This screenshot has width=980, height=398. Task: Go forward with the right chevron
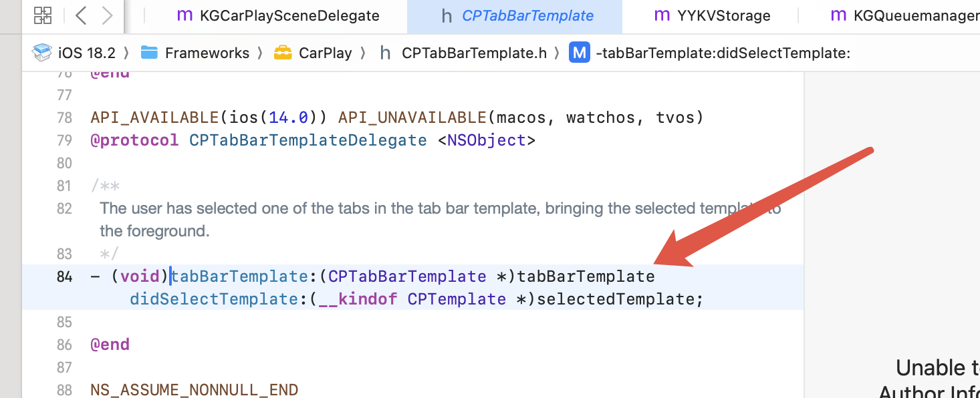[x=107, y=15]
